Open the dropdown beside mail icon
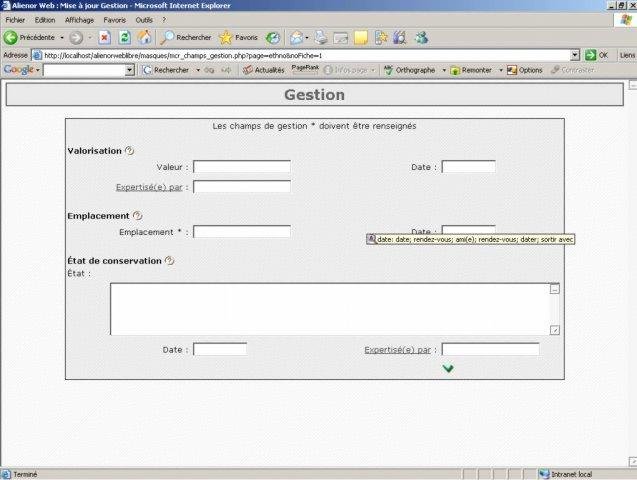Image resolution: width=637 pixels, height=480 pixels. [x=307, y=38]
